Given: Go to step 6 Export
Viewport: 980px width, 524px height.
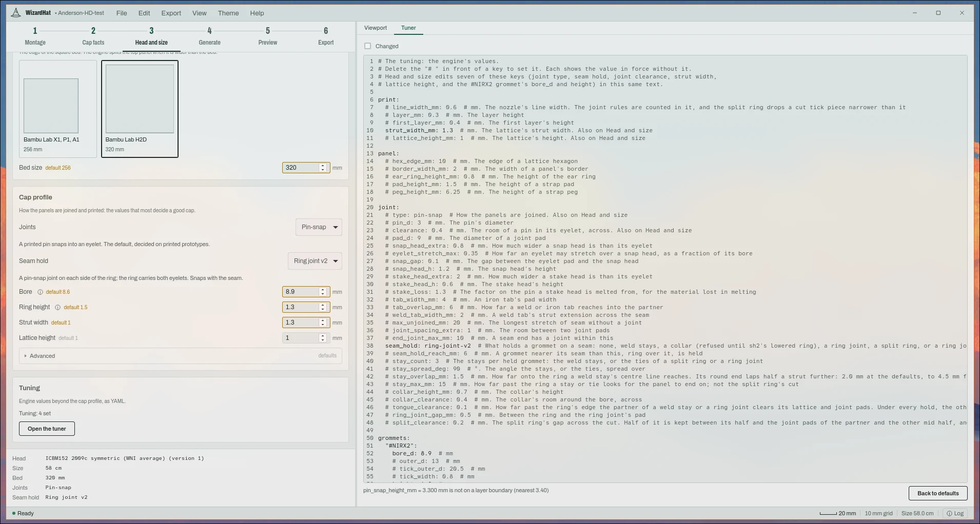Looking at the screenshot, I should [326, 36].
